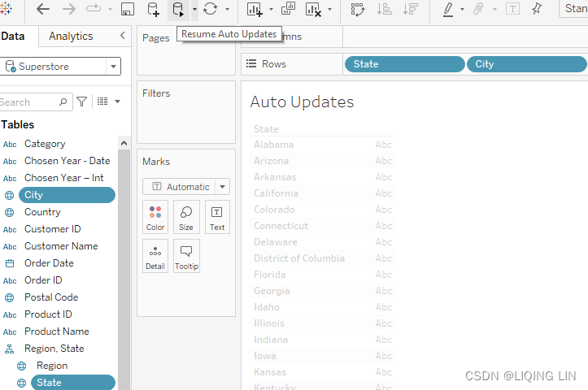
Task: Click the Resume Auto Updates toolbar icon
Action: tap(178, 9)
